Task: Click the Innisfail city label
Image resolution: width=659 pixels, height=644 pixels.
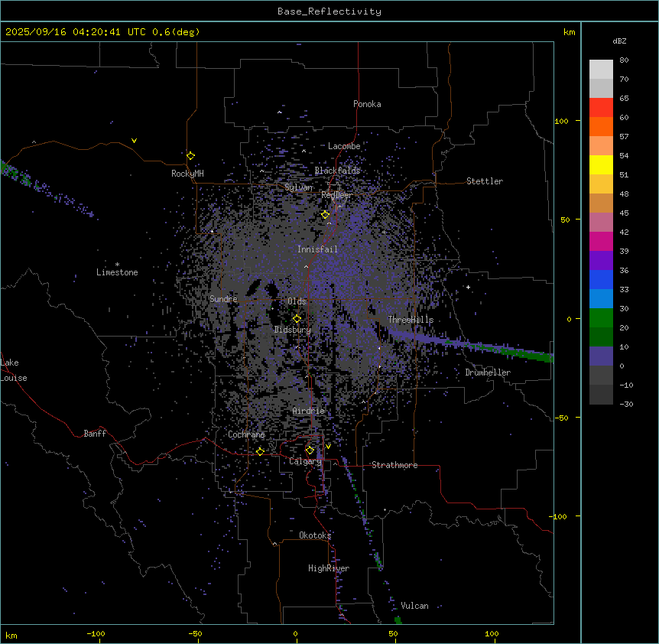Action: 317,249
